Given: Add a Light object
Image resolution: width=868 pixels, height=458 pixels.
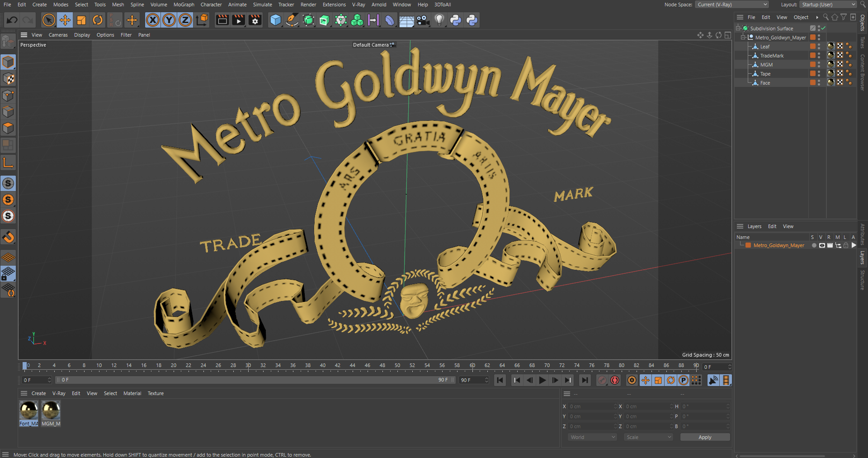Looking at the screenshot, I should click(439, 20).
